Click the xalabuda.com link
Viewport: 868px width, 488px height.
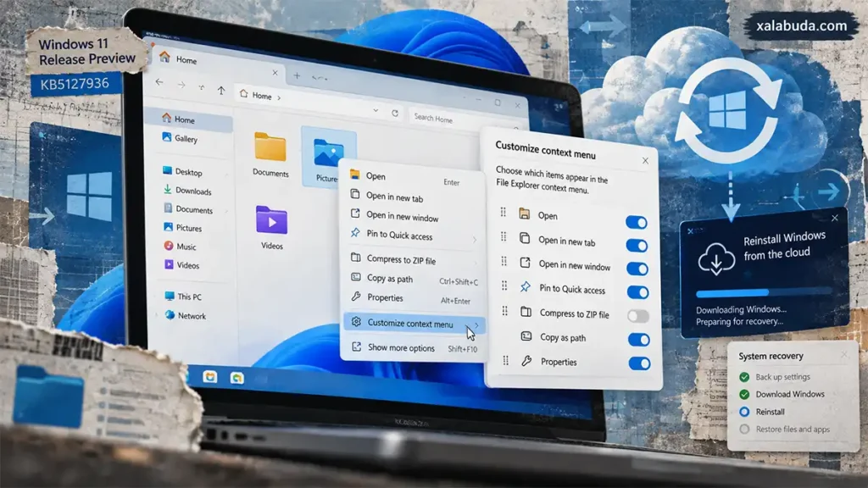(x=801, y=25)
